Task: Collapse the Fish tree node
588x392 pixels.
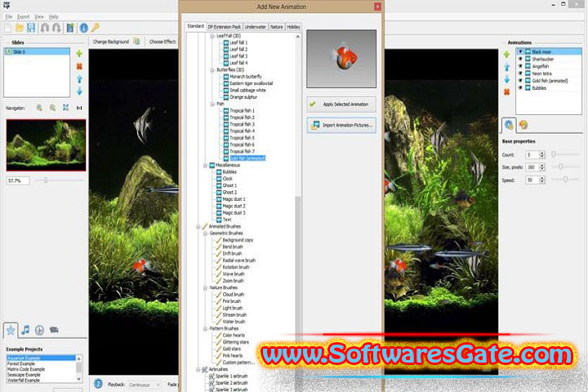Action: (x=212, y=104)
